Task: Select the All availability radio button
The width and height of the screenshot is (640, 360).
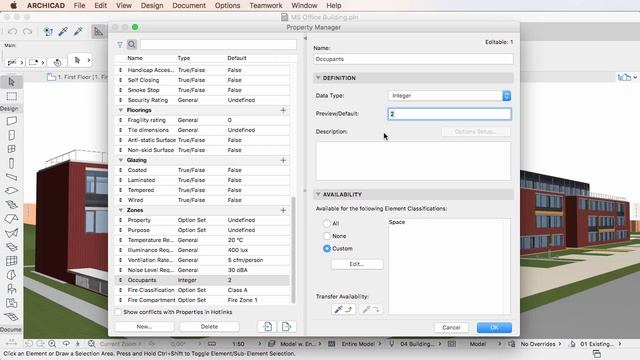Action: tap(327, 223)
